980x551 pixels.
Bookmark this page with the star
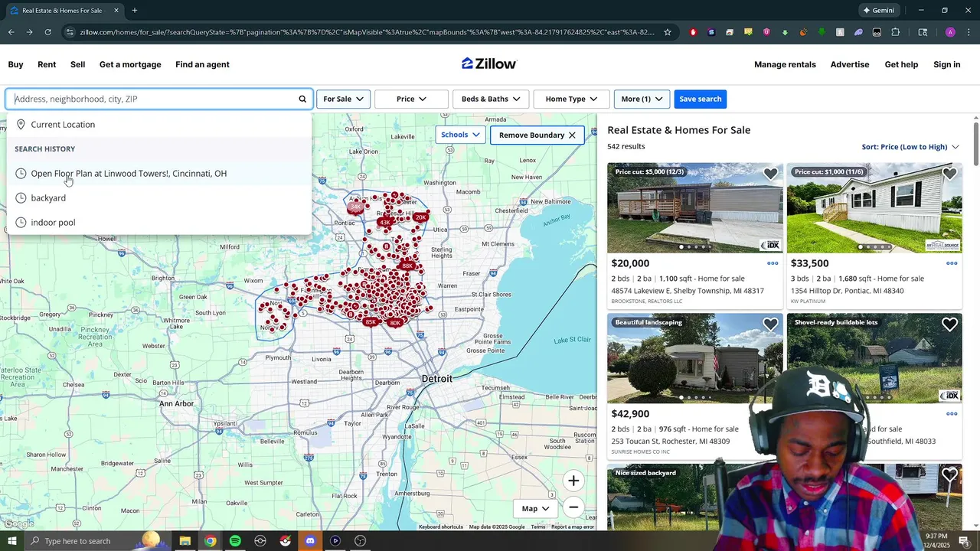(x=668, y=32)
